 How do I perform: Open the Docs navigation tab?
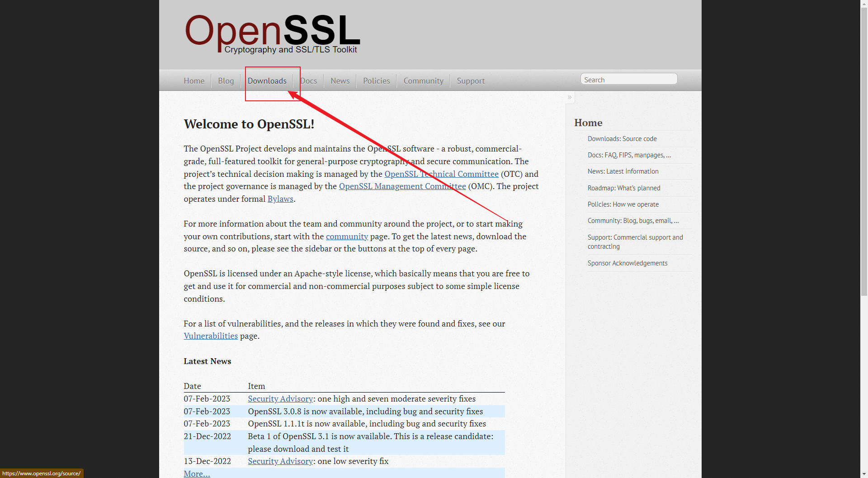pos(308,81)
